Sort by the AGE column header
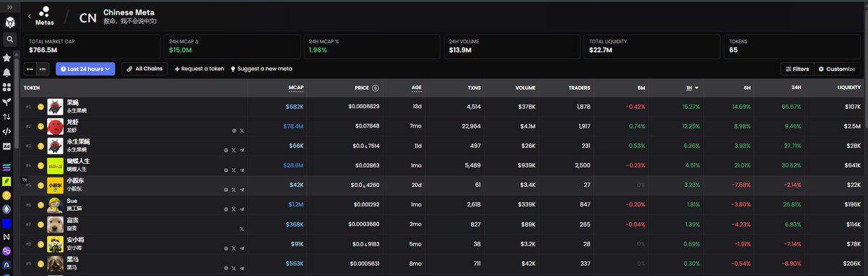Image resolution: width=868 pixels, height=276 pixels. point(417,88)
